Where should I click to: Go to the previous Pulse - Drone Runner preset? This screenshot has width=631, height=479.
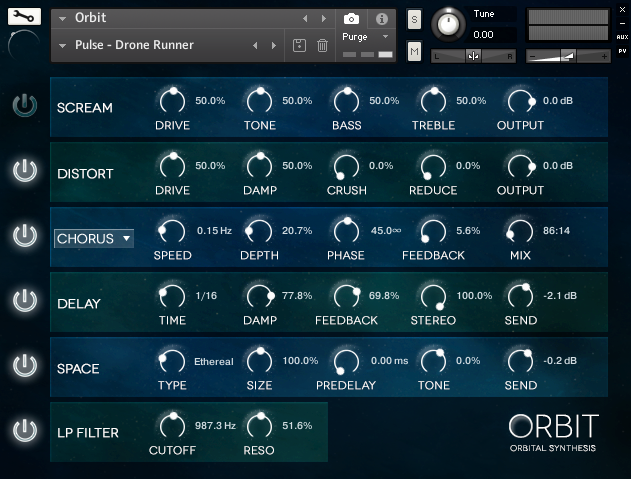point(255,45)
